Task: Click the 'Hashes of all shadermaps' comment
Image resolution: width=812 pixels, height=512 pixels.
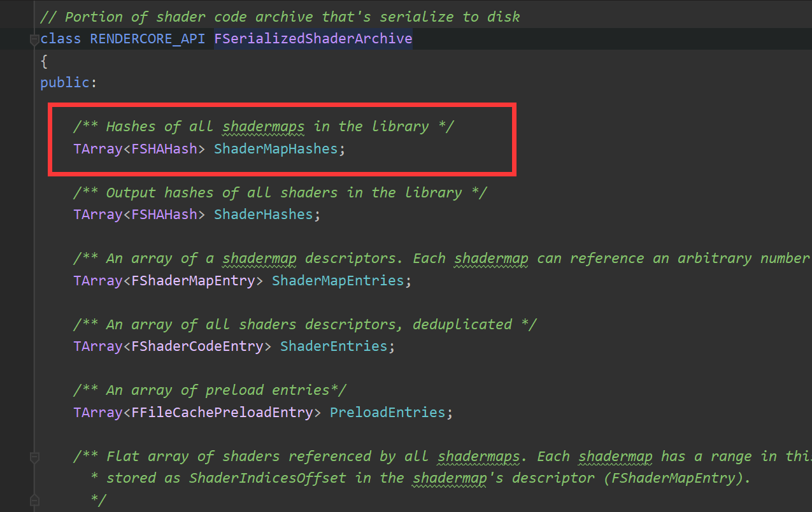Action: pyautogui.click(x=264, y=126)
